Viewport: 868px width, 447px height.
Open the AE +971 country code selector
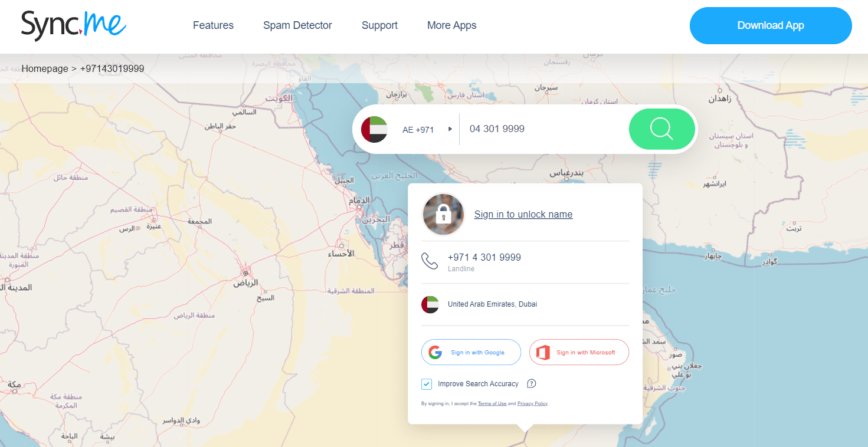click(418, 130)
